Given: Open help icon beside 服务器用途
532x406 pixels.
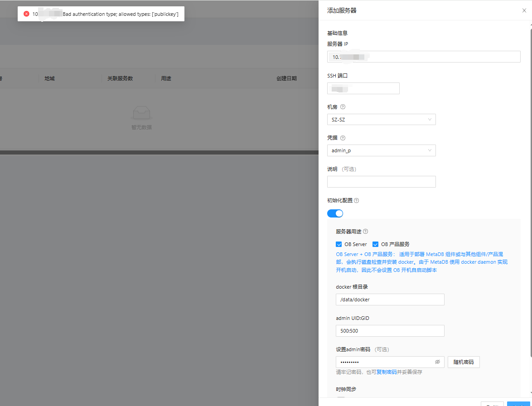Looking at the screenshot, I should click(x=365, y=232).
